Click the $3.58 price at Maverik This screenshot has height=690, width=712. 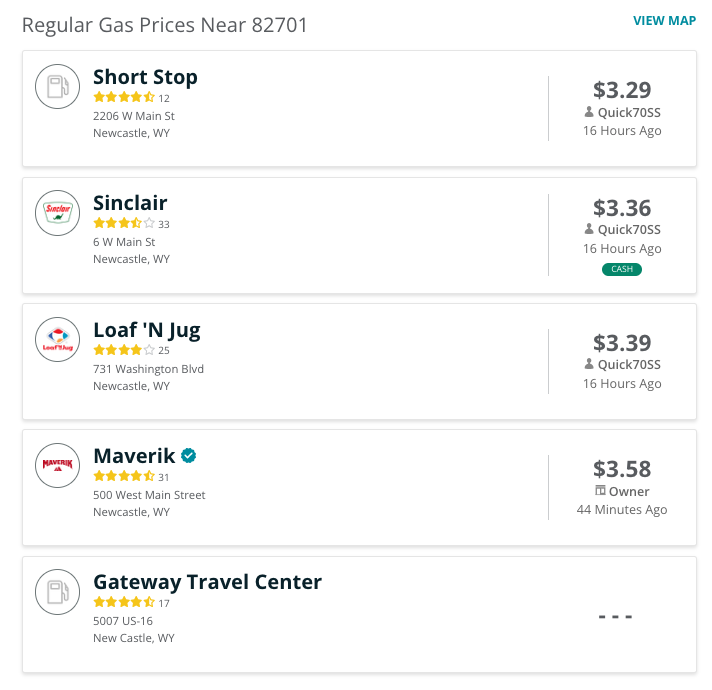click(x=622, y=469)
